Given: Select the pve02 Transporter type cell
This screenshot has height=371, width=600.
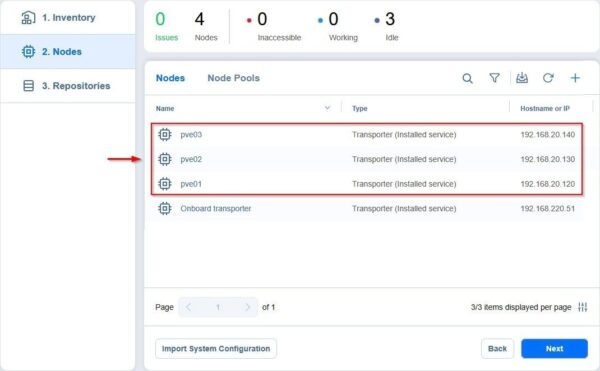Looking at the screenshot, I should pyautogui.click(x=404, y=159).
